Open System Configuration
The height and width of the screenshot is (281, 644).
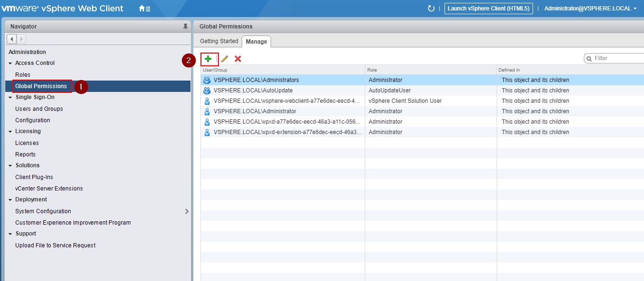coord(43,211)
